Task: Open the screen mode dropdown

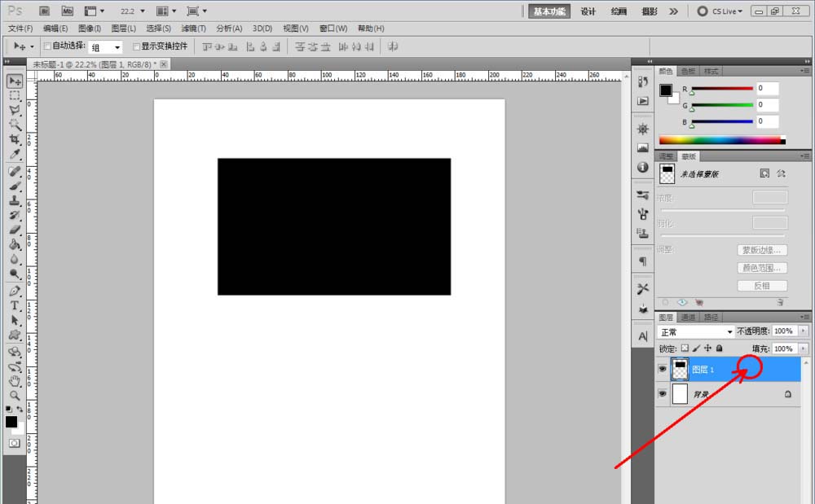Action: pyautogui.click(x=197, y=11)
